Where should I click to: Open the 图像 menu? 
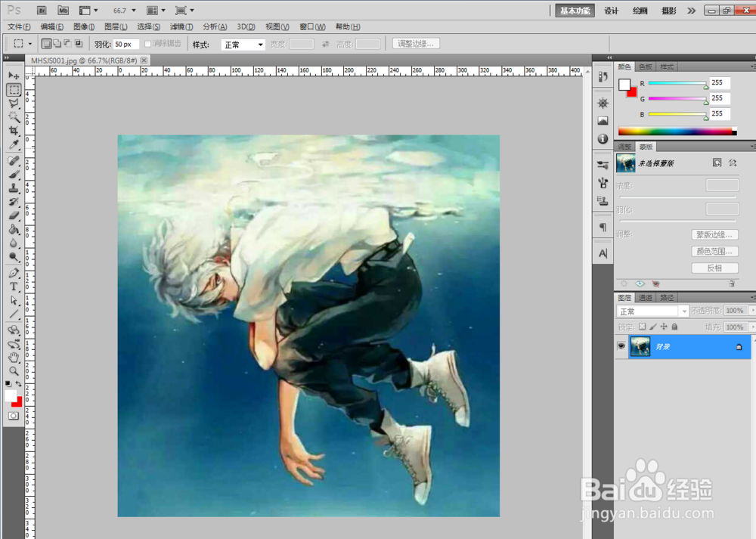[x=84, y=26]
